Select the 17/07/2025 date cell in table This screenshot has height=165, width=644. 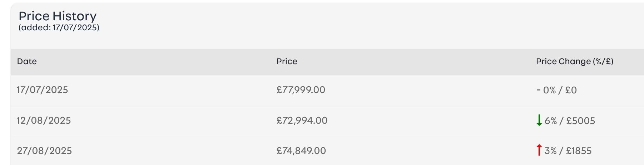click(42, 90)
